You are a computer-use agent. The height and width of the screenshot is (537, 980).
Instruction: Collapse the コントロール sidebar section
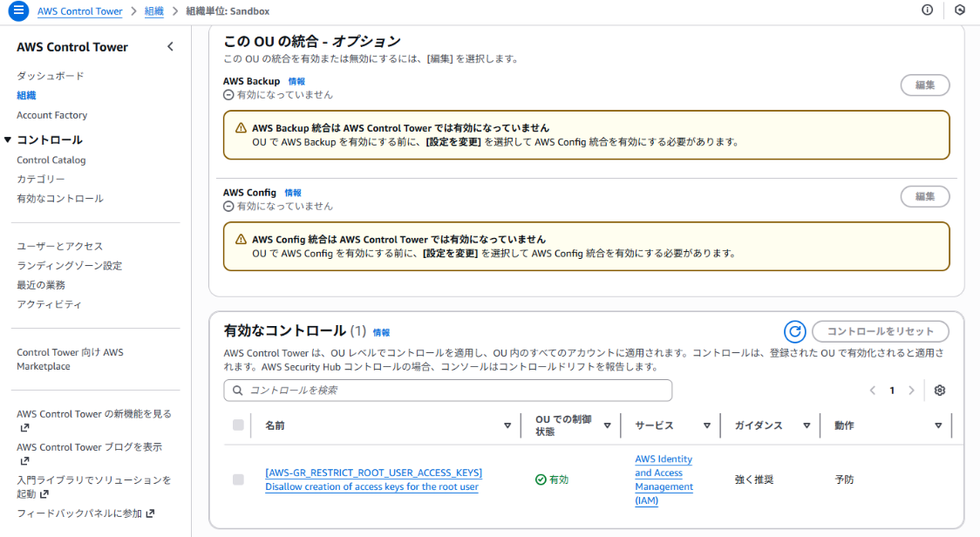(x=9, y=139)
